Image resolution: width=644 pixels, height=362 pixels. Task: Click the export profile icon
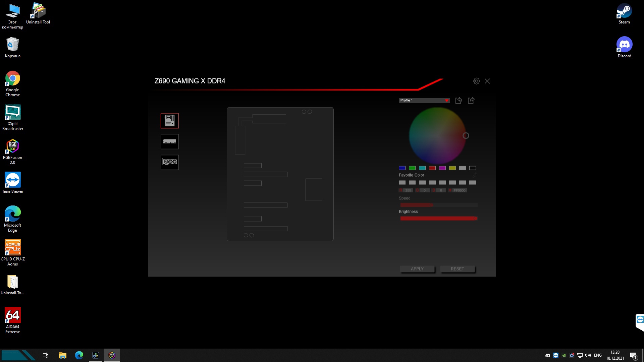coord(471,101)
